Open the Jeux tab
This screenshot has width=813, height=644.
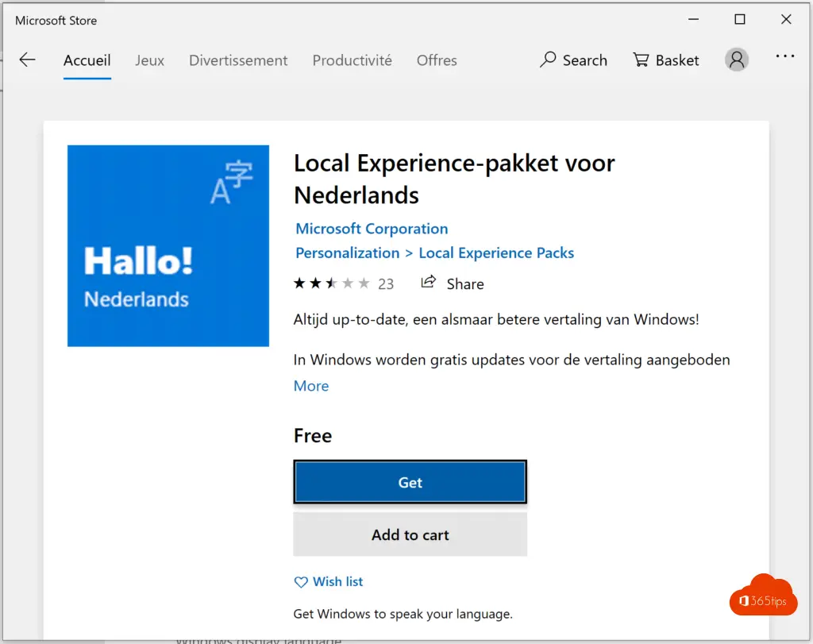click(150, 60)
